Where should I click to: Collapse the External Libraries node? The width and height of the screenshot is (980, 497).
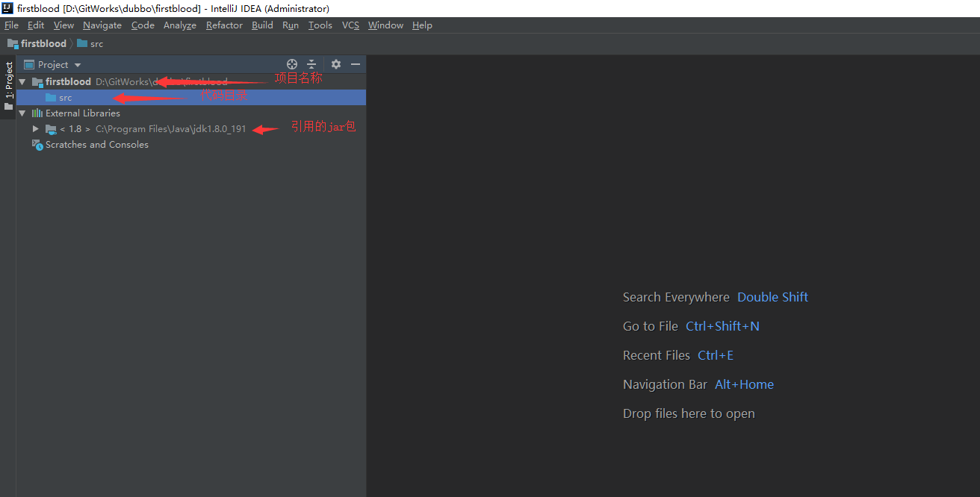coord(22,113)
